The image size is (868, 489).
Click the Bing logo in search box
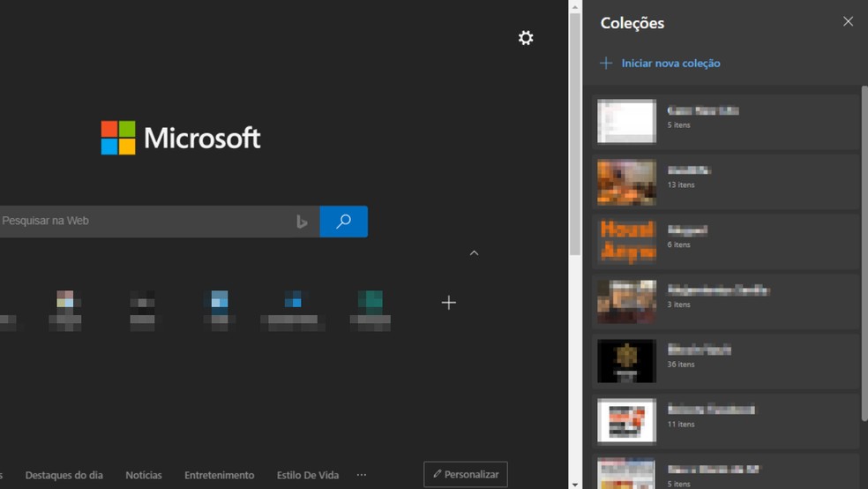(x=302, y=222)
